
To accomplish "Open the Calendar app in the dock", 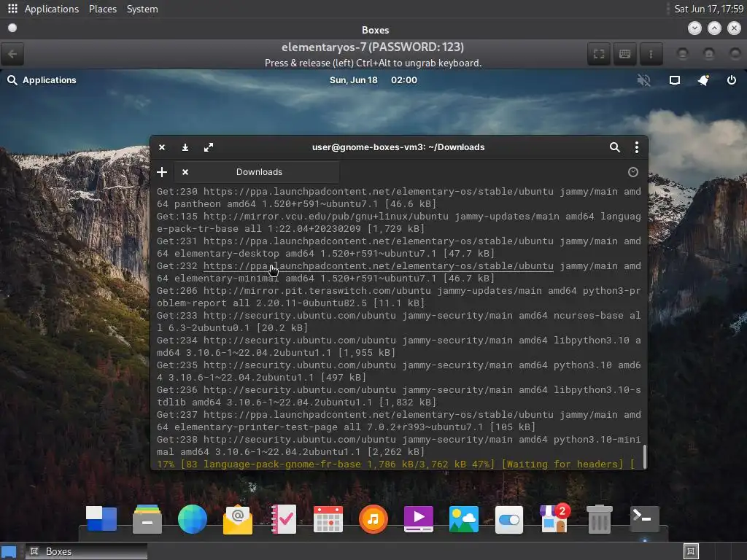I will click(x=328, y=519).
